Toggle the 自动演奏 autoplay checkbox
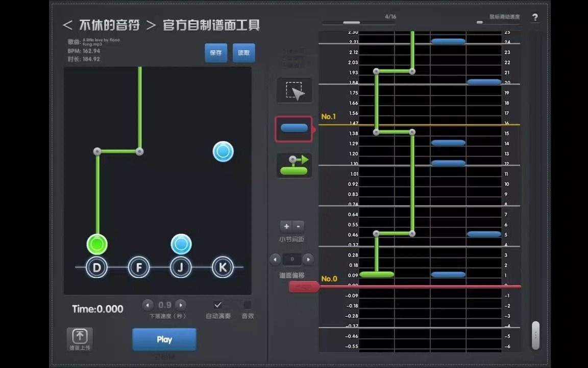The height and width of the screenshot is (368, 588). [217, 305]
